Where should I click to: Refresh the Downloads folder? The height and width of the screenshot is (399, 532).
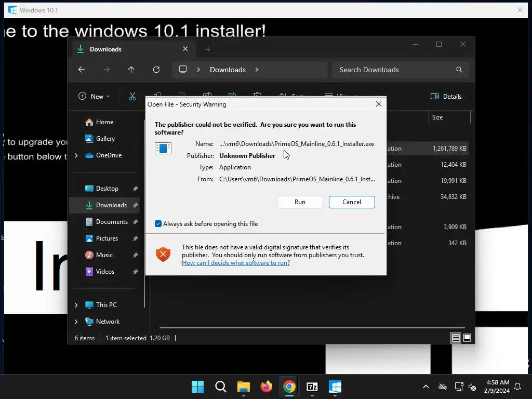156,70
